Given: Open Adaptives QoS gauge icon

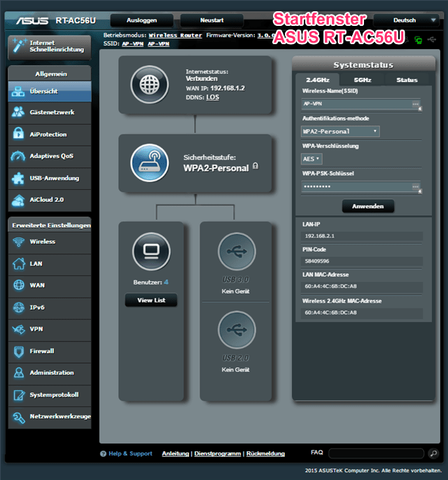Looking at the screenshot, I should [18, 156].
